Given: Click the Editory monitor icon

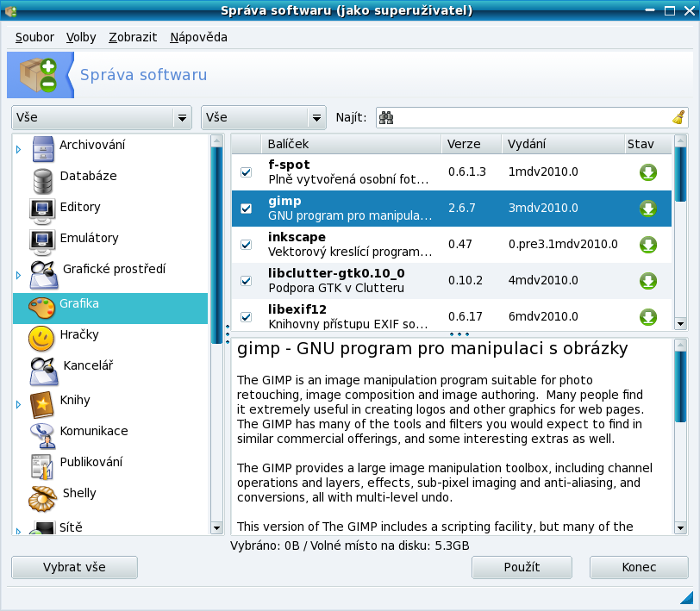Looking at the screenshot, I should pos(42,211).
